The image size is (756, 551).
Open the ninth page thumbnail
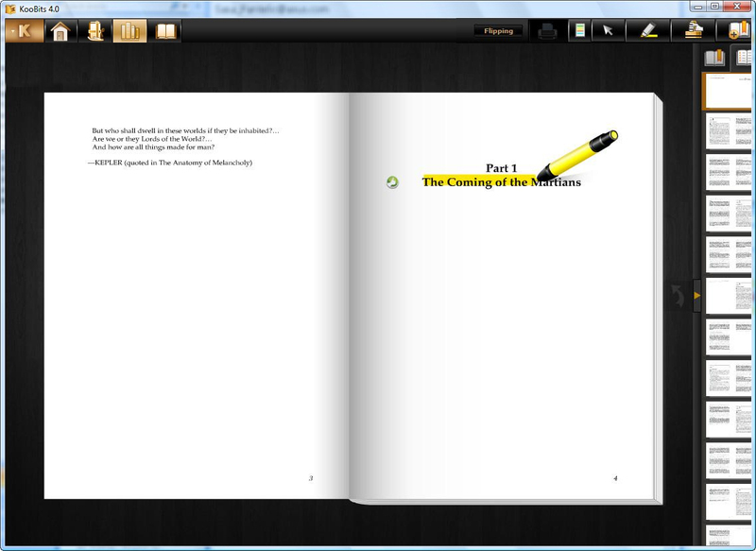click(x=729, y=420)
